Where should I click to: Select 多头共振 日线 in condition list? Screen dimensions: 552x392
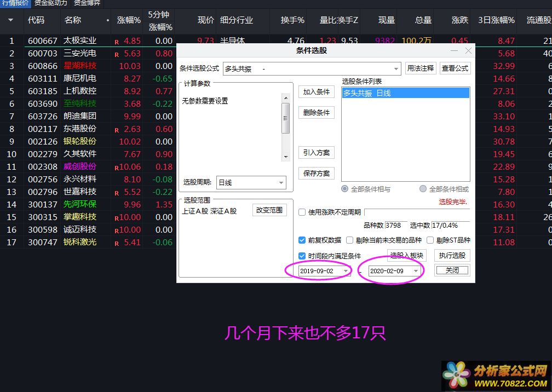[405, 94]
